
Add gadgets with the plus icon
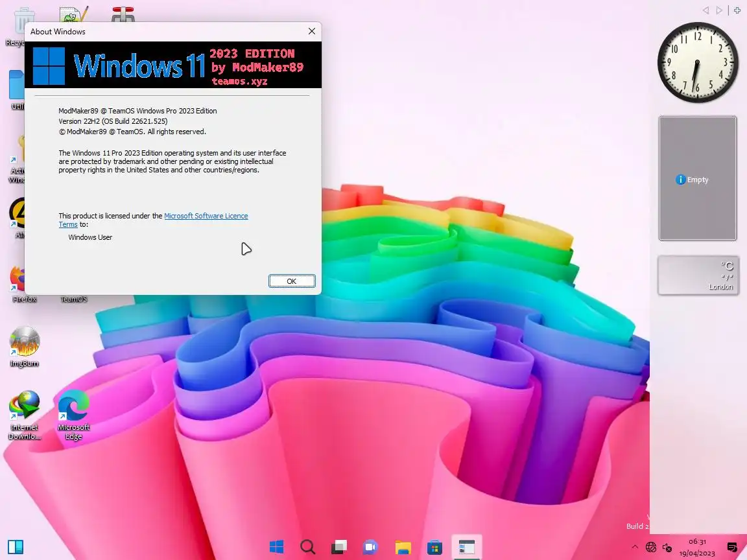click(x=737, y=10)
